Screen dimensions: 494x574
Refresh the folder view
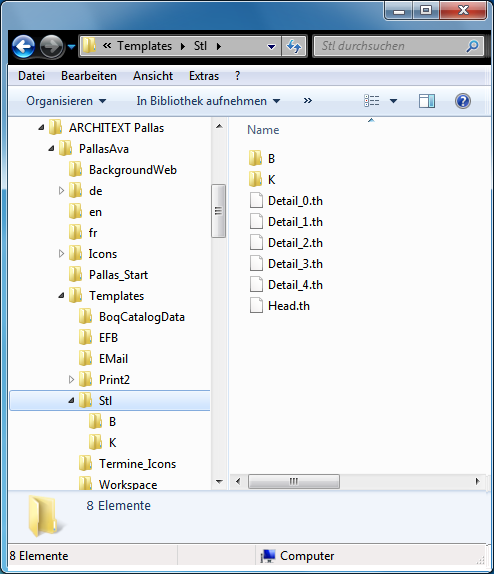(294, 46)
